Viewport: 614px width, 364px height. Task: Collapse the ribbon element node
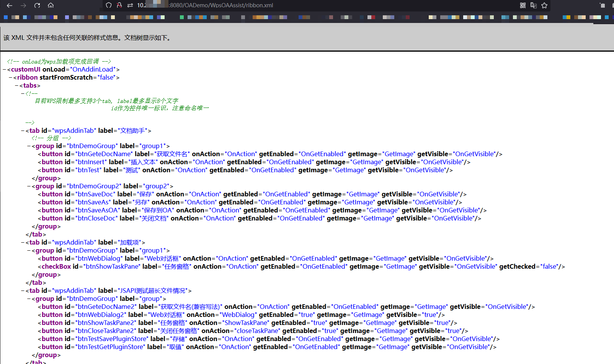pyautogui.click(x=10, y=77)
